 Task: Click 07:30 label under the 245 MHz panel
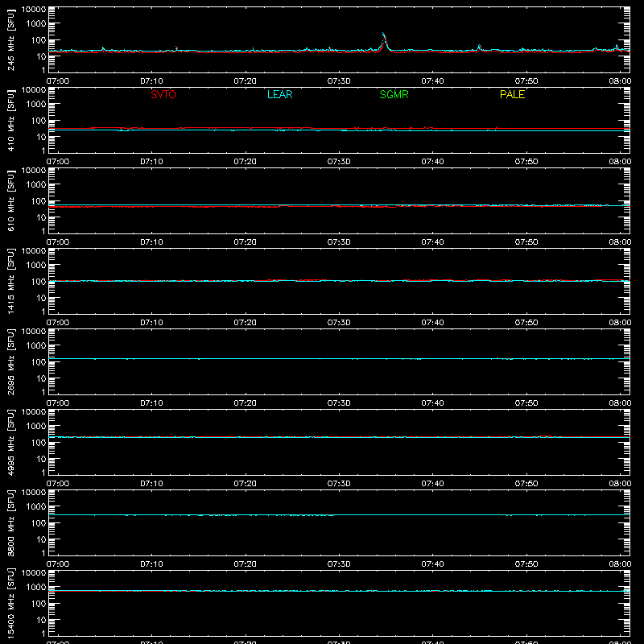[339, 81]
